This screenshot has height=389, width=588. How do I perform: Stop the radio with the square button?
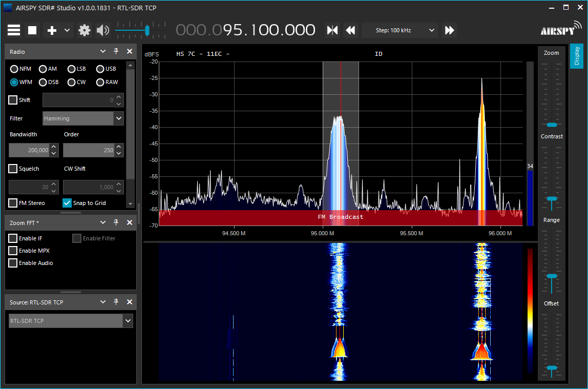pyautogui.click(x=32, y=30)
